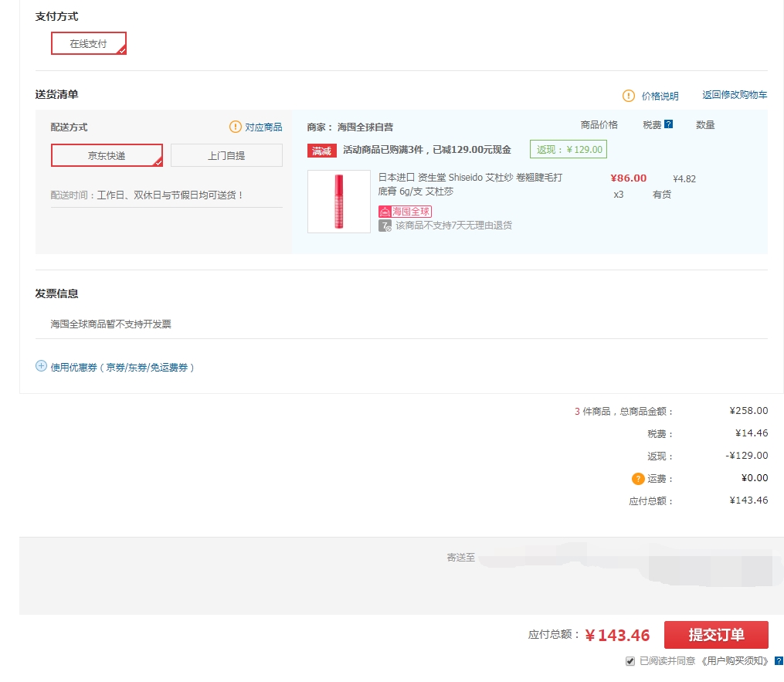Click 该商品不支持7天无理由退货 text
The image size is (784, 682).
(x=453, y=226)
